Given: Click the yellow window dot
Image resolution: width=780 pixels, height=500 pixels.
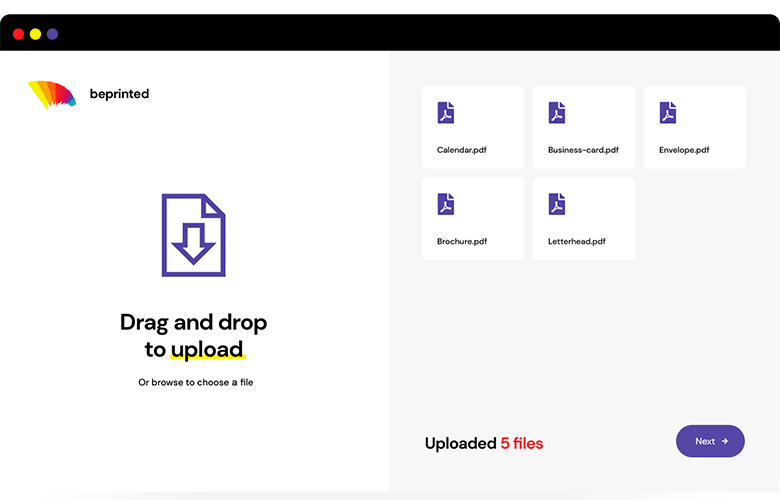Looking at the screenshot, I should pos(35,34).
